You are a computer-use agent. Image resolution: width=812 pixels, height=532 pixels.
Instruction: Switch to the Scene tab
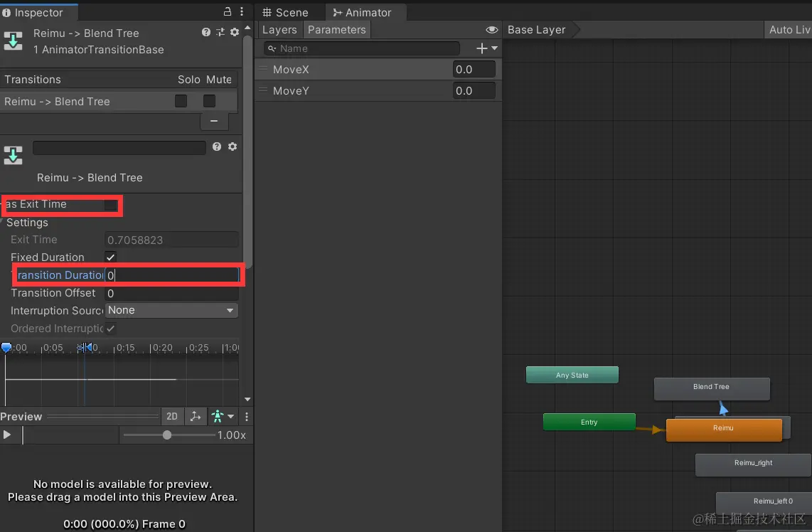285,12
